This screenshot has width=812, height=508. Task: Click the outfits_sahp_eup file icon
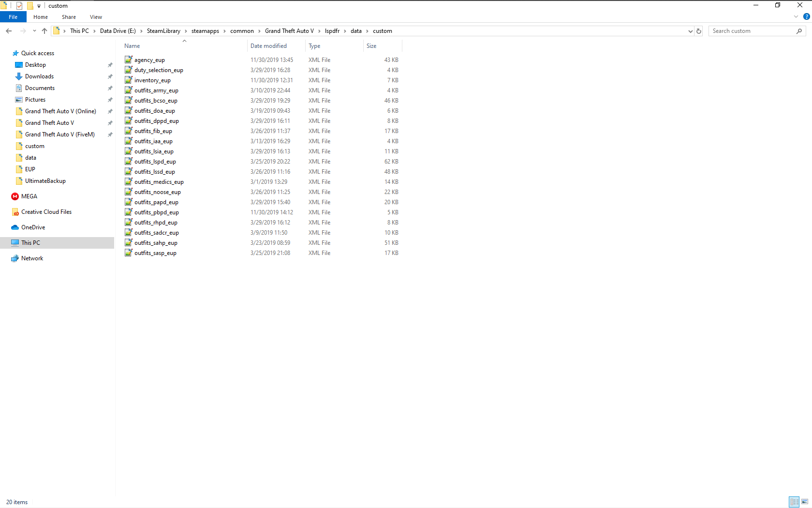128,242
